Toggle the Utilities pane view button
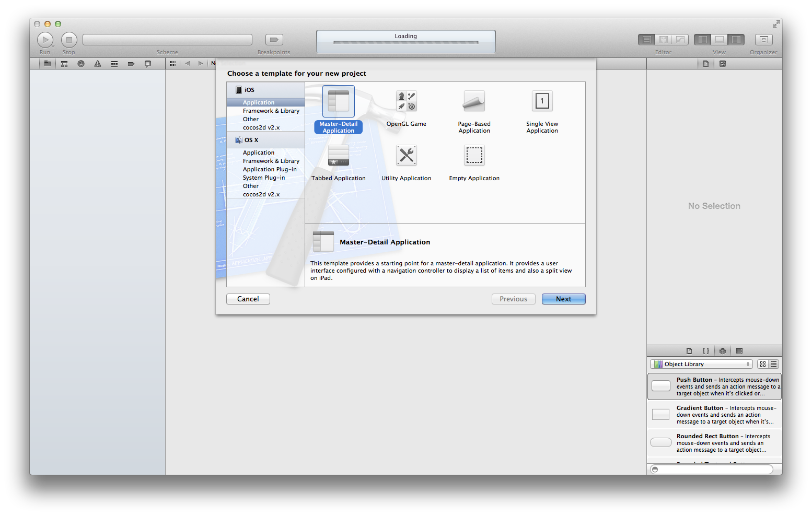This screenshot has height=516, width=812. click(x=736, y=40)
